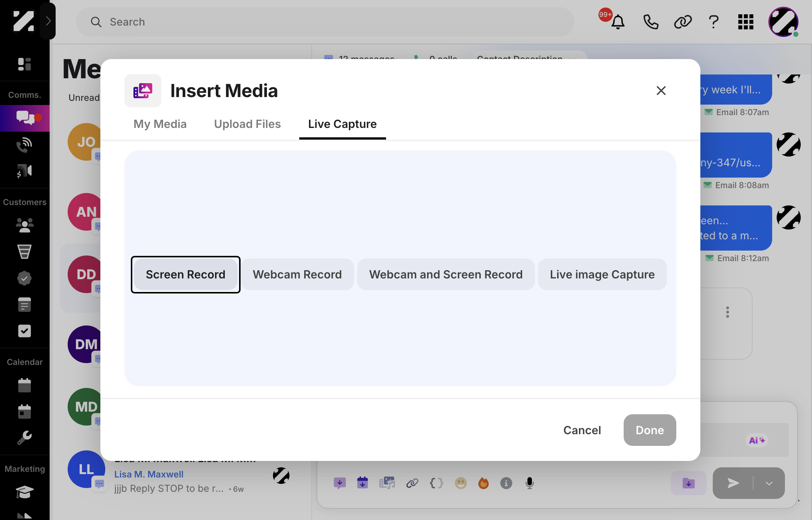
Task: Click the send message arrow button
Action: click(733, 483)
